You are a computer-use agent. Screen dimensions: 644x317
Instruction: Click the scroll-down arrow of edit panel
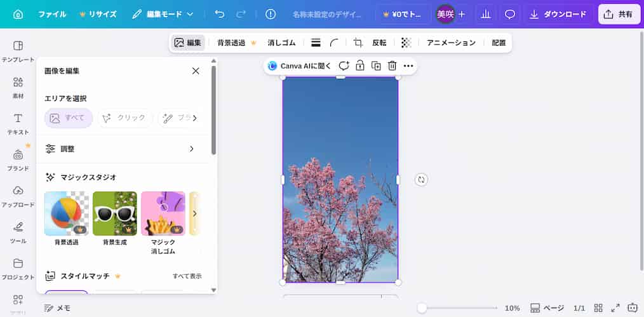point(213,290)
